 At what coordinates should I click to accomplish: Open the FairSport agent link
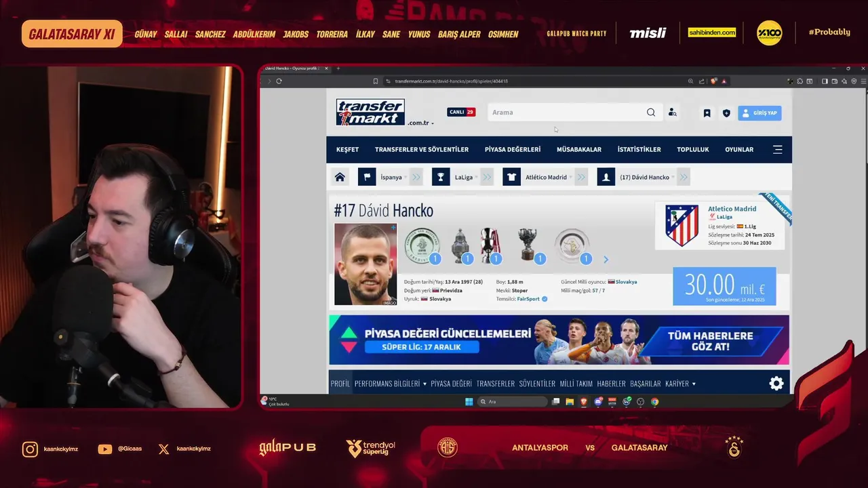pos(528,298)
